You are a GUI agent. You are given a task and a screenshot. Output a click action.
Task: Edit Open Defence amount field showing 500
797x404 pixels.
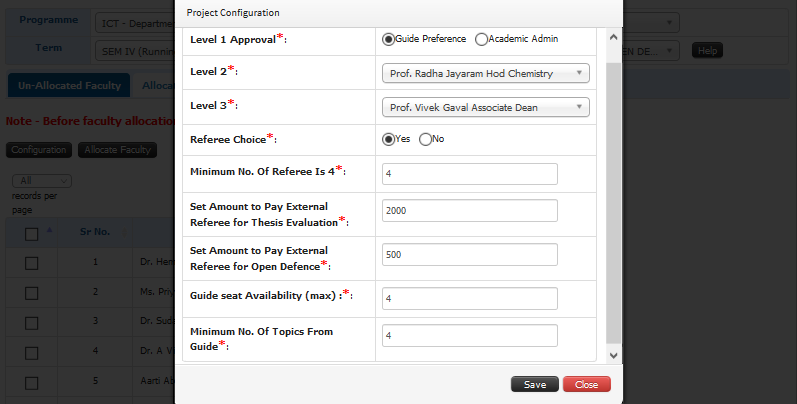click(470, 255)
